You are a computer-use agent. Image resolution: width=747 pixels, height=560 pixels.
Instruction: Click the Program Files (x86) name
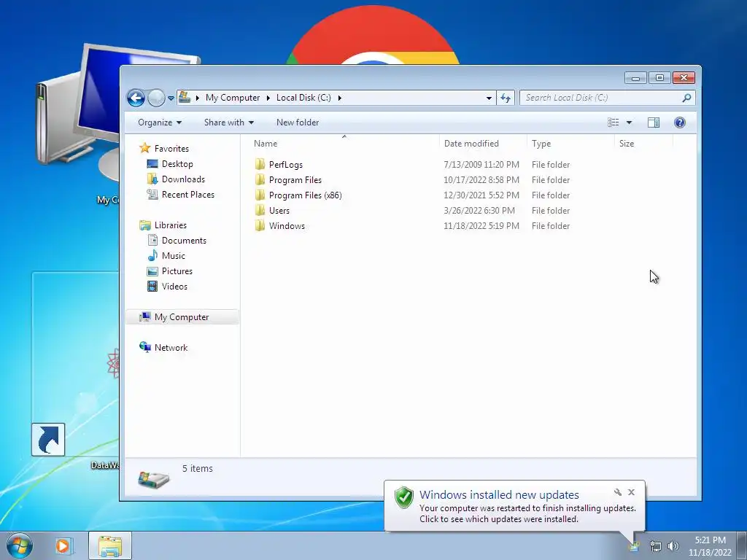[x=306, y=195]
